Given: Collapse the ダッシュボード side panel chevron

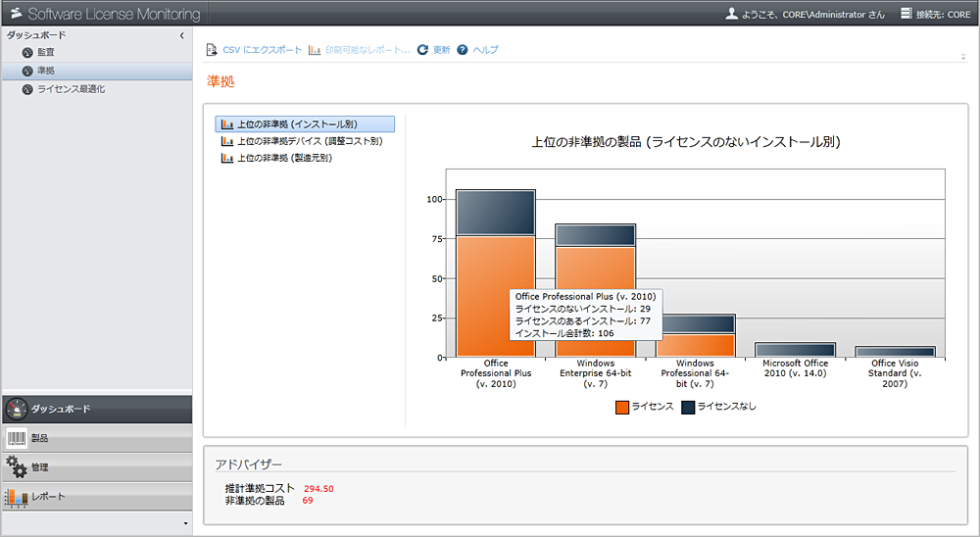Looking at the screenshot, I should (x=182, y=35).
